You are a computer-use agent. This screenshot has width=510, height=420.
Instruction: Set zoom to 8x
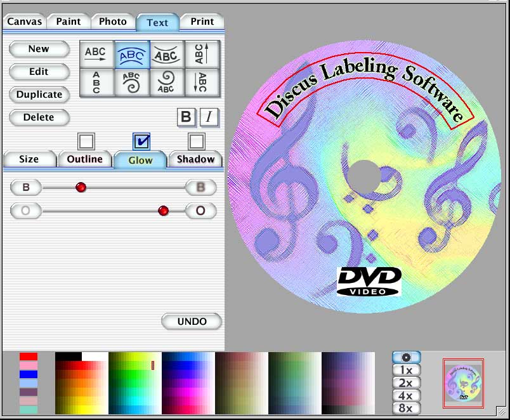point(406,408)
